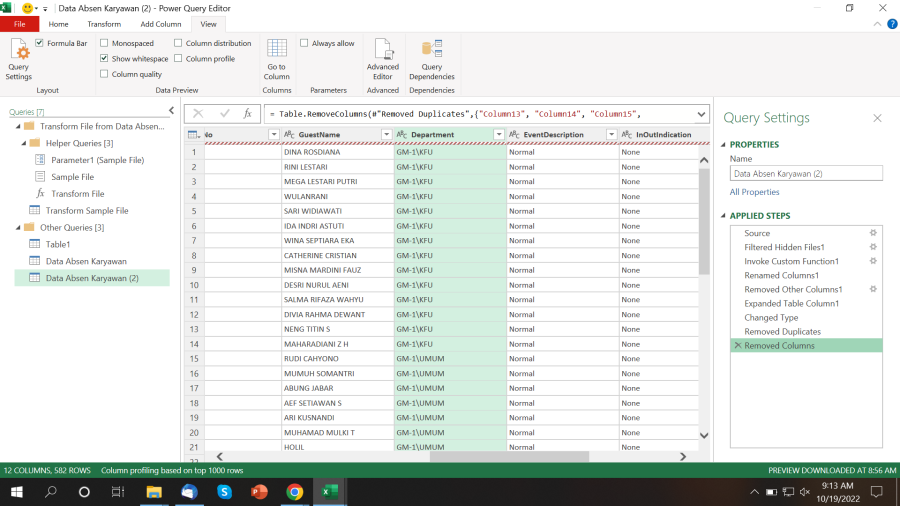
Task: Launch the Advanced Editor
Action: (x=382, y=59)
